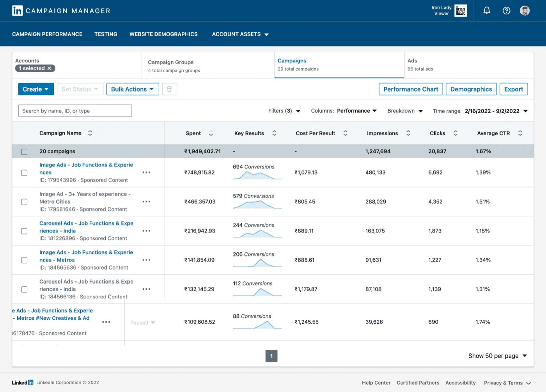Open Carousel Ads campaign ID 181226896 link
The image size is (546, 392).
(86, 227)
